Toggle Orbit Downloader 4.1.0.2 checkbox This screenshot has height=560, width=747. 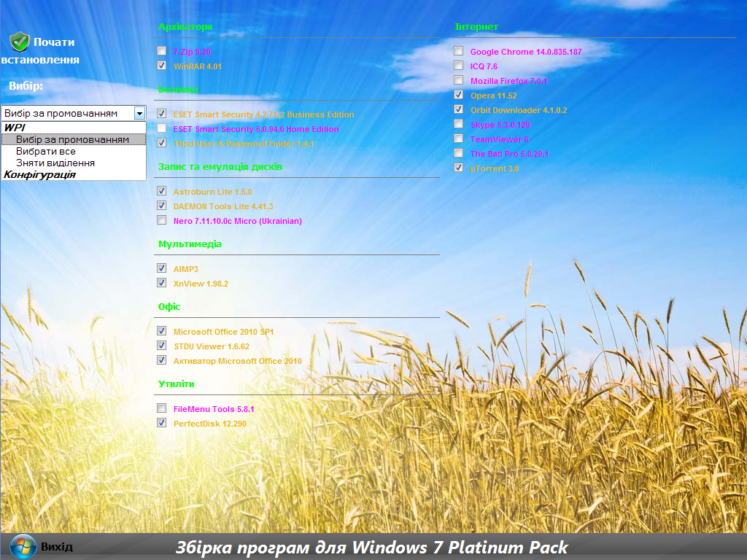pyautogui.click(x=458, y=109)
